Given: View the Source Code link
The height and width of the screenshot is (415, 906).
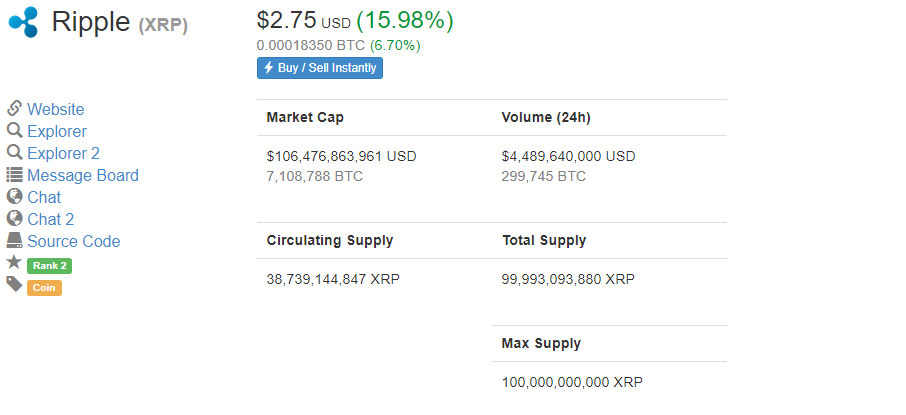Looking at the screenshot, I should [x=73, y=241].
